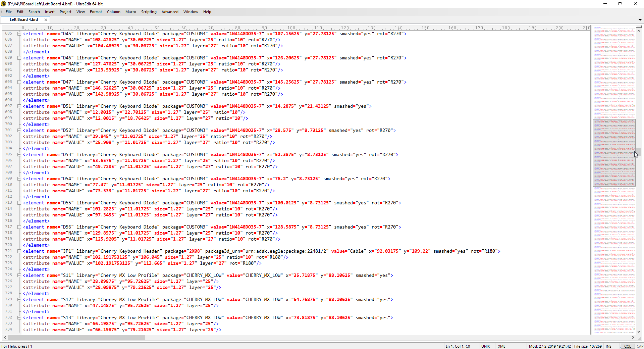Click the XML syntax indicator in status bar
The height and width of the screenshot is (349, 644).
coord(501,346)
